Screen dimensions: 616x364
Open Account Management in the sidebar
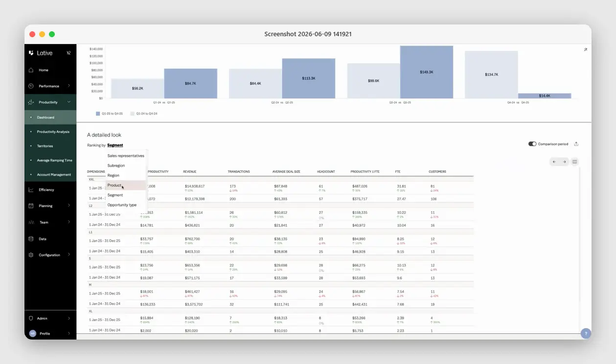[50, 174]
